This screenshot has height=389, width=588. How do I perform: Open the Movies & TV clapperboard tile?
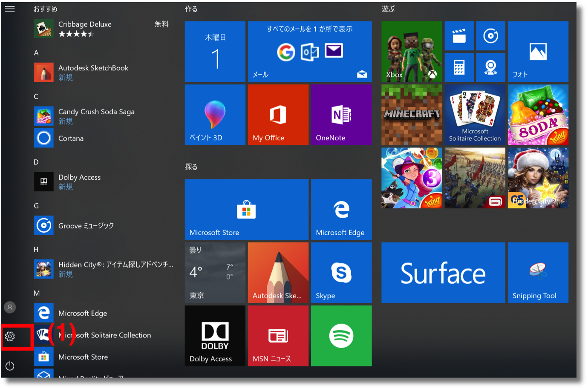coord(459,36)
